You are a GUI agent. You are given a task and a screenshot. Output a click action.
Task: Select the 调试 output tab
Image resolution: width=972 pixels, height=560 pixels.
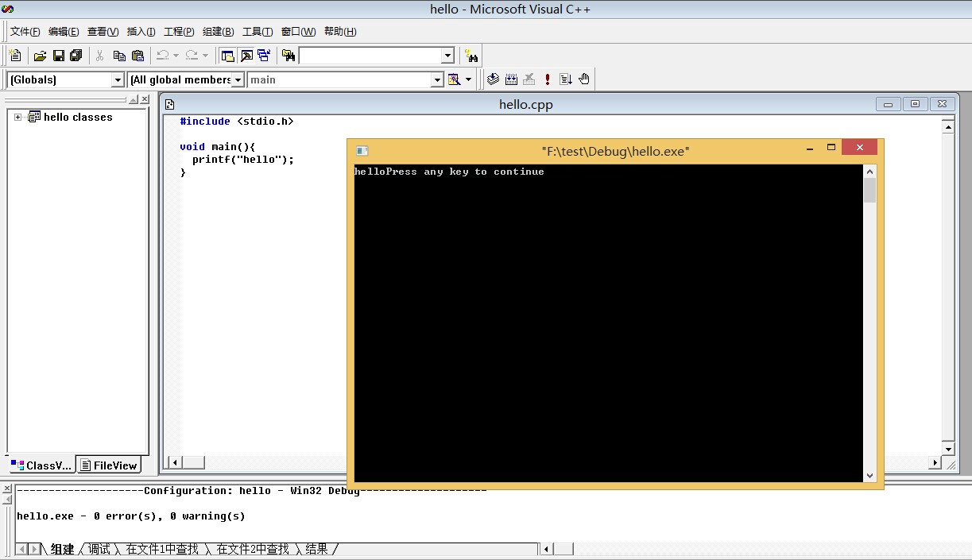(99, 549)
